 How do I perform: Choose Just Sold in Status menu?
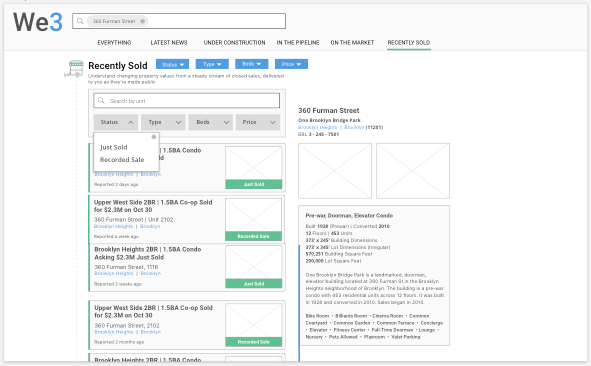point(113,147)
